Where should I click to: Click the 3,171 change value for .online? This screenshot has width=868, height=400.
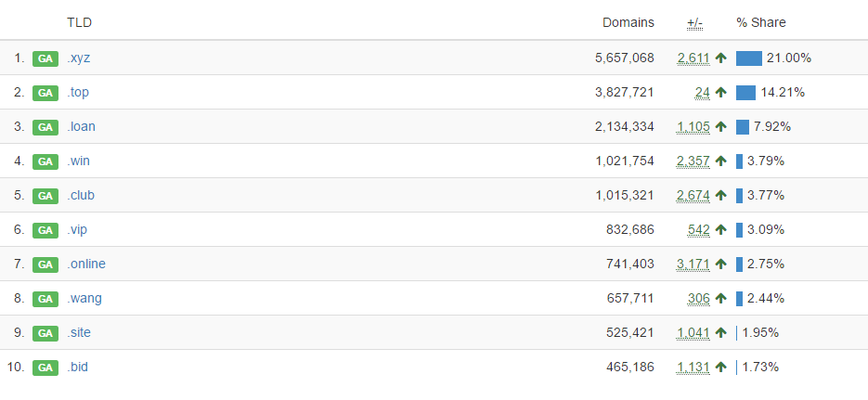693,265
